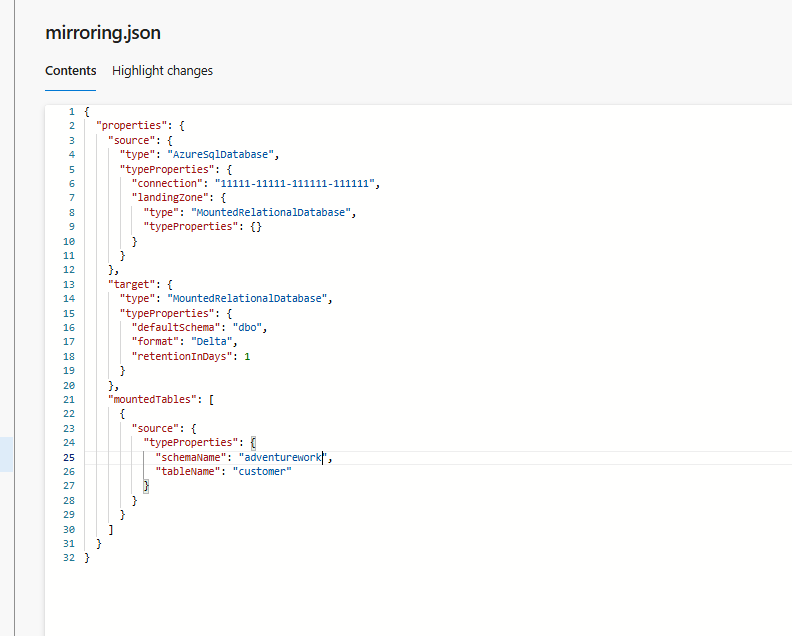Click line number 32 in the gutter
The image size is (792, 636).
click(x=69, y=558)
